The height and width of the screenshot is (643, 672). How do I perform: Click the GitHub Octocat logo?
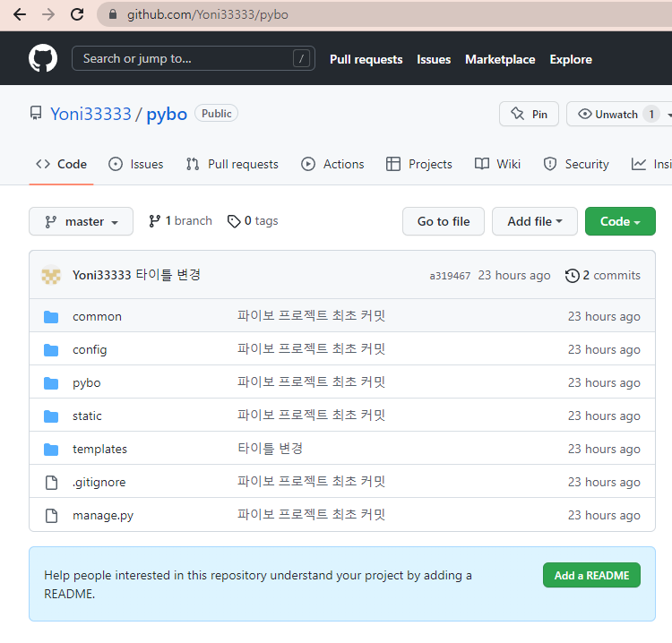(x=43, y=58)
